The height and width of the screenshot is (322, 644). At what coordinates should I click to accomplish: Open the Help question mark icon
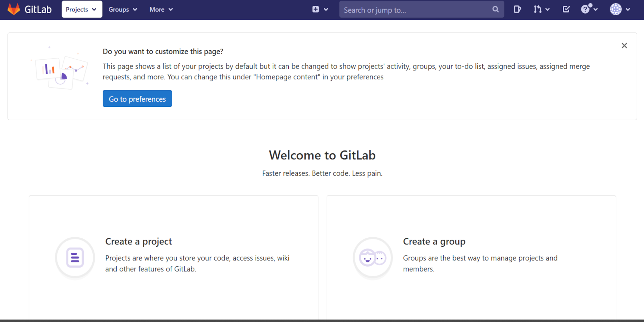[x=585, y=9]
